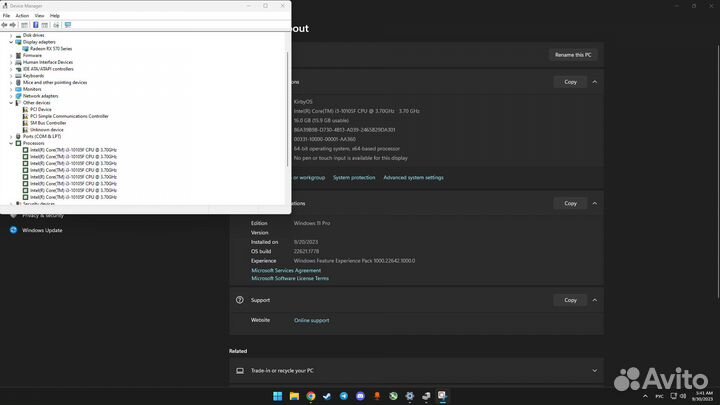The width and height of the screenshot is (720, 405).
Task: Open the Windows Start menu
Action: (277, 396)
